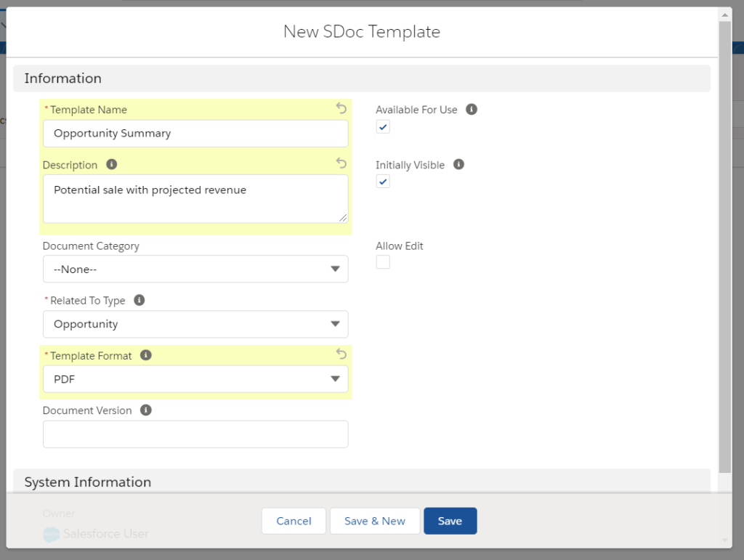
Task: Uncheck the Available For Use checkbox
Action: click(x=383, y=127)
